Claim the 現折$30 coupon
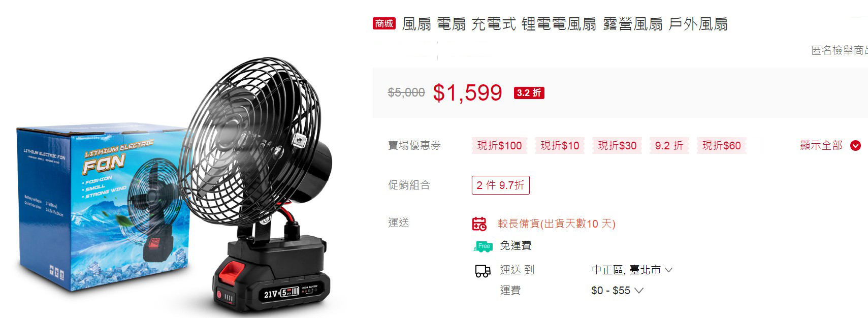 617,146
